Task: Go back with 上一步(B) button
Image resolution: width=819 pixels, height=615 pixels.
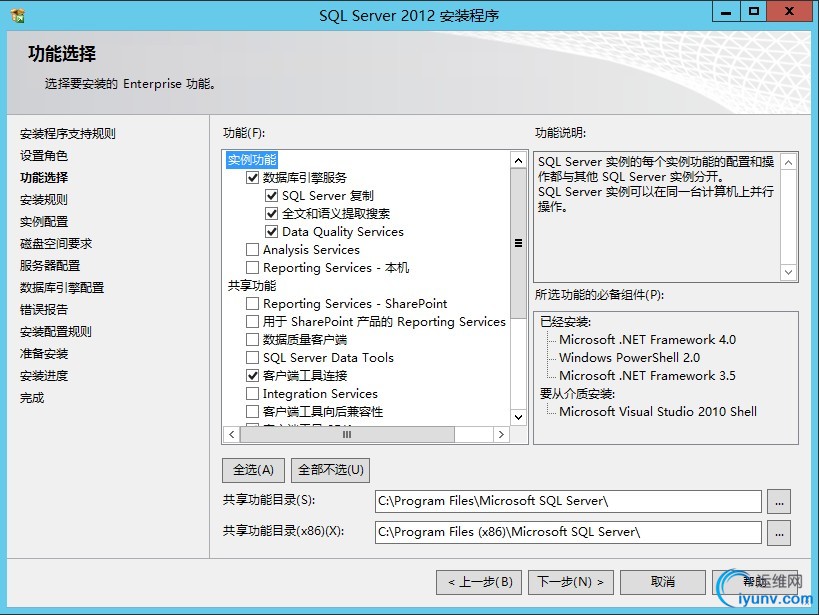Action: (x=479, y=582)
